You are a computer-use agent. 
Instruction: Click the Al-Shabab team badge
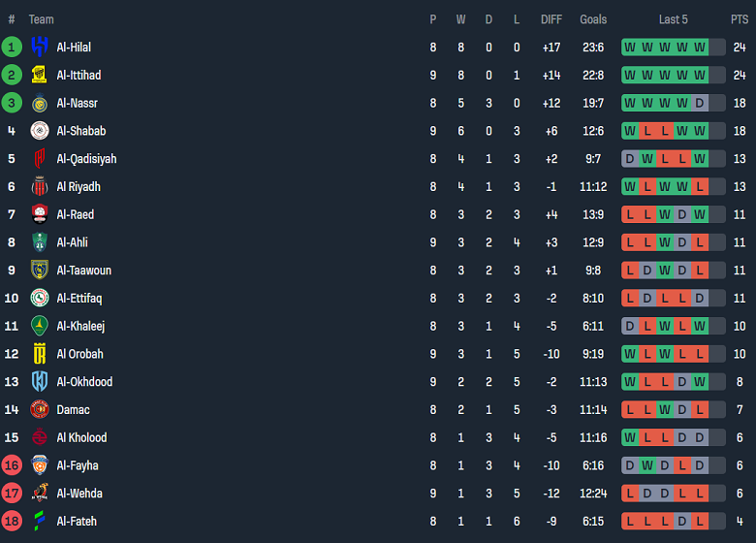coord(40,131)
